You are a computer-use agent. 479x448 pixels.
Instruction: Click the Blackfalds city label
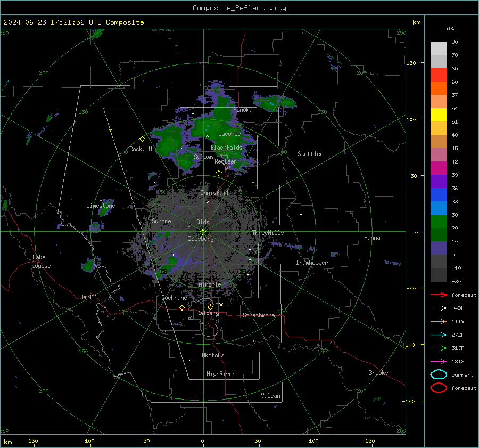tap(226, 148)
